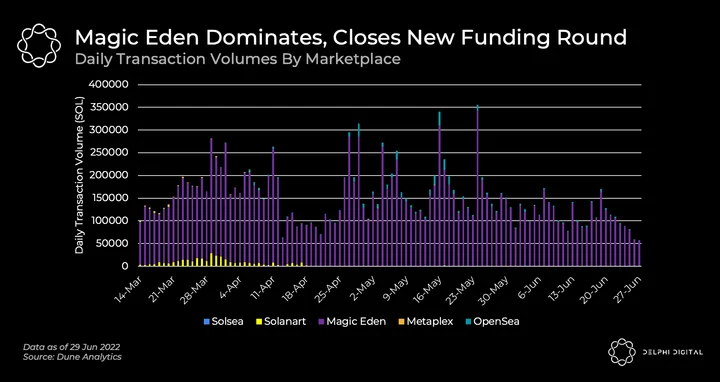Click the '400000' y-axis label
The width and height of the screenshot is (720, 382).
click(107, 85)
